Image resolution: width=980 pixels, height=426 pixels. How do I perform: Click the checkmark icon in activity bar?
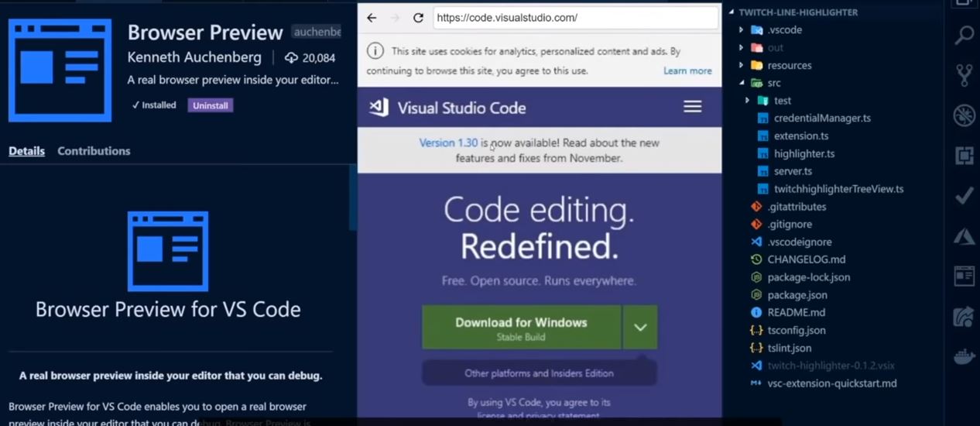964,196
